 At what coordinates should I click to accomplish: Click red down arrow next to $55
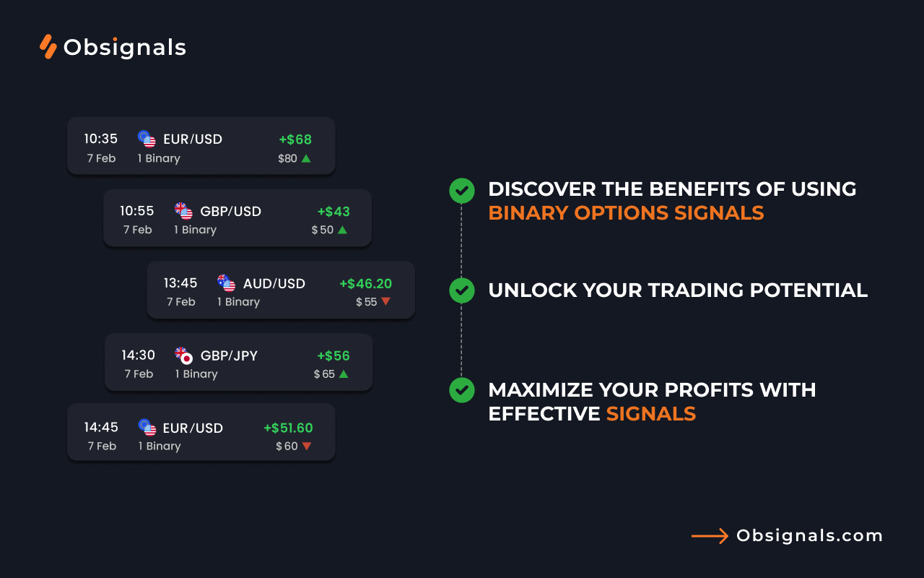[385, 301]
